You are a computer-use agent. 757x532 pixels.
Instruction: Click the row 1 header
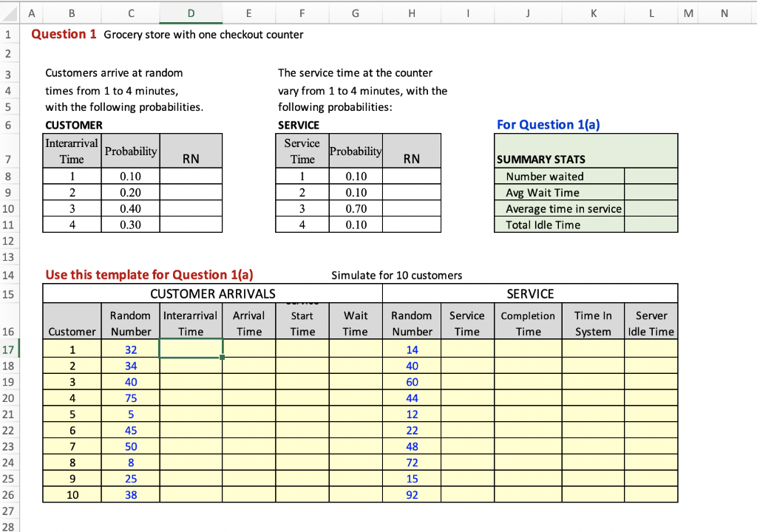coord(7,34)
